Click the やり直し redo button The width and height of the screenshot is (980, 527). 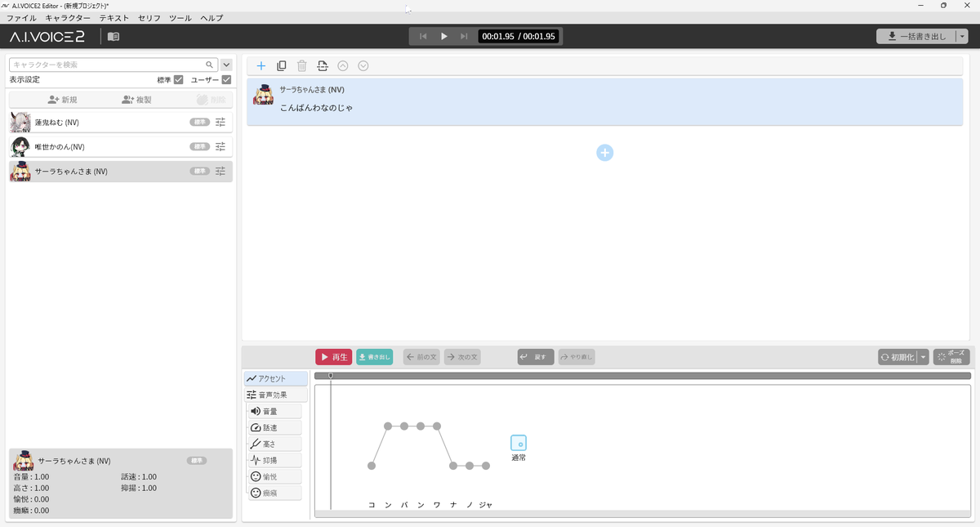(577, 357)
